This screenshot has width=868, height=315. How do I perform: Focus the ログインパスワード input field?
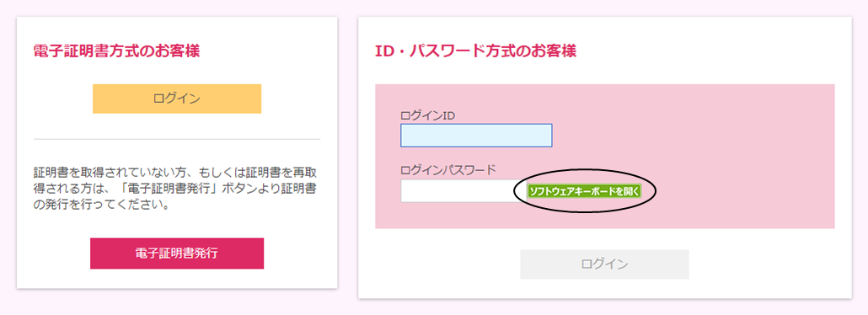click(x=463, y=191)
